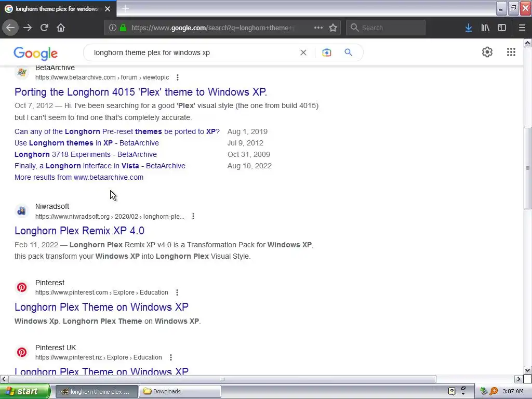Click the vertical scrollbar thumb
This screenshot has height=399, width=532.
(528, 168)
